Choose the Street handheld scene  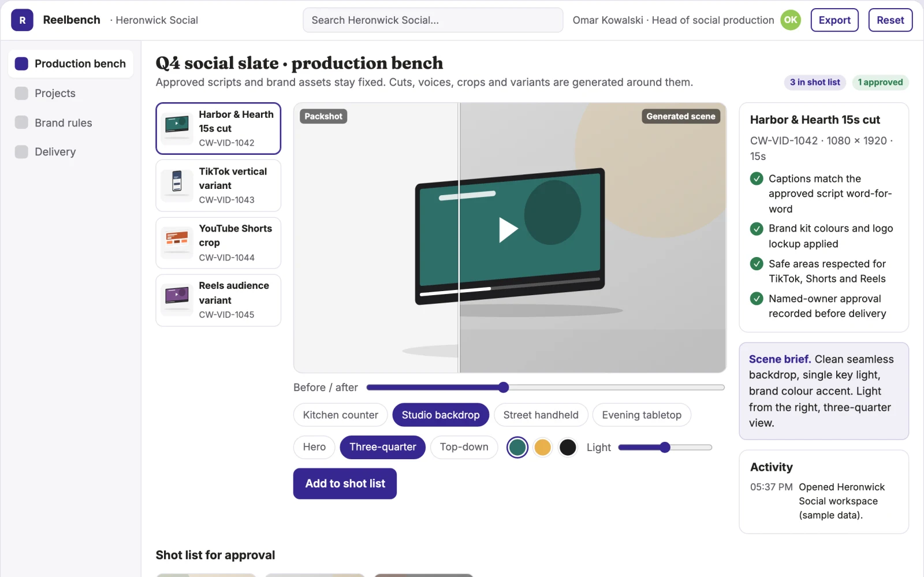(x=541, y=415)
